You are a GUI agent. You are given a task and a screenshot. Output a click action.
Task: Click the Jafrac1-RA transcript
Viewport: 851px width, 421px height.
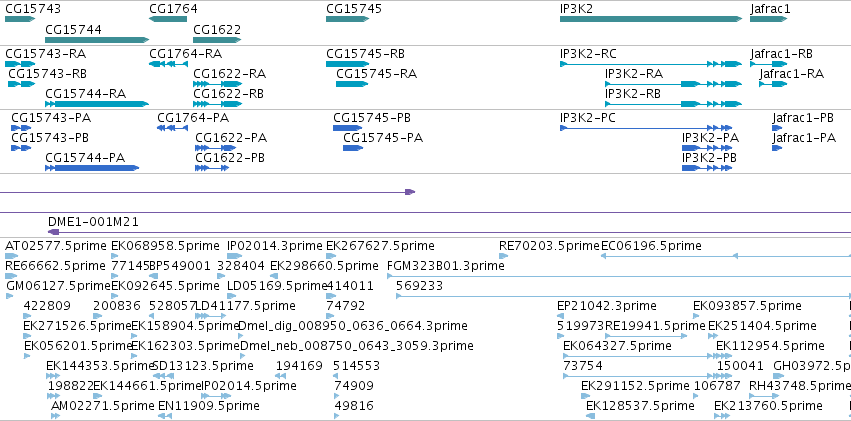click(x=773, y=84)
